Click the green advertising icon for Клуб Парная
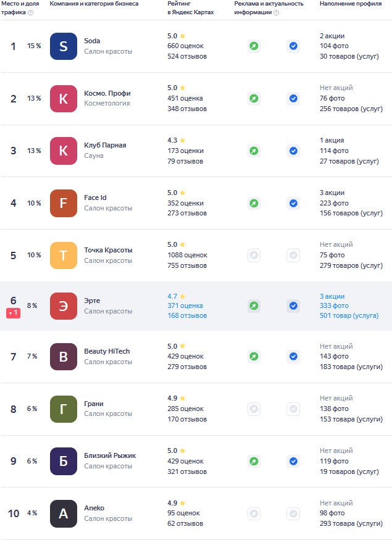This screenshot has height=540, width=392. click(x=254, y=151)
